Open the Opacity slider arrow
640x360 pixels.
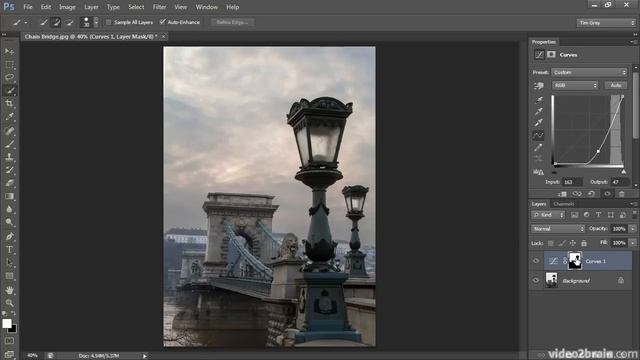633,229
